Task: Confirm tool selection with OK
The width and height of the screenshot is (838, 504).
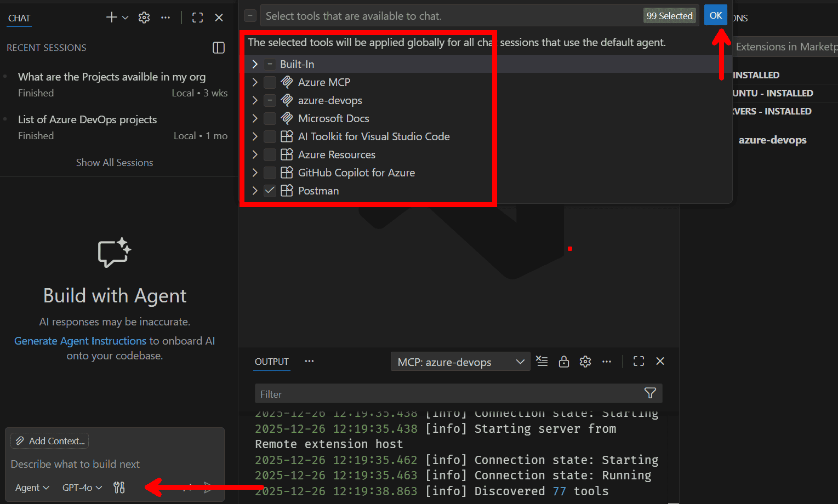Action: pyautogui.click(x=715, y=15)
